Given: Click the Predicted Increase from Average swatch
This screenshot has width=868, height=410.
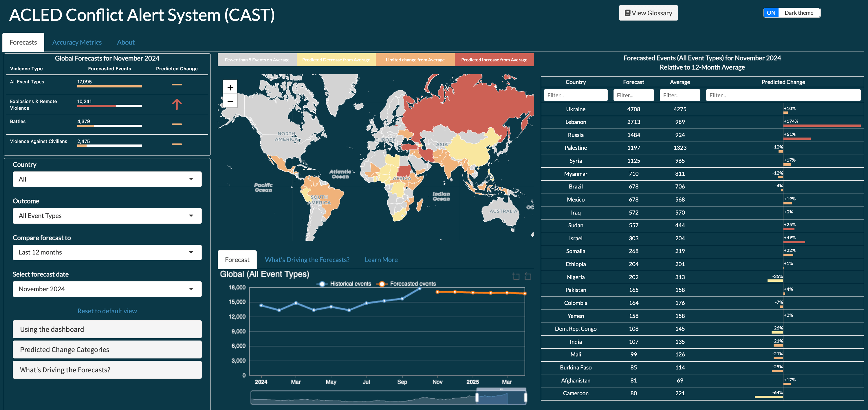Looking at the screenshot, I should tap(494, 60).
